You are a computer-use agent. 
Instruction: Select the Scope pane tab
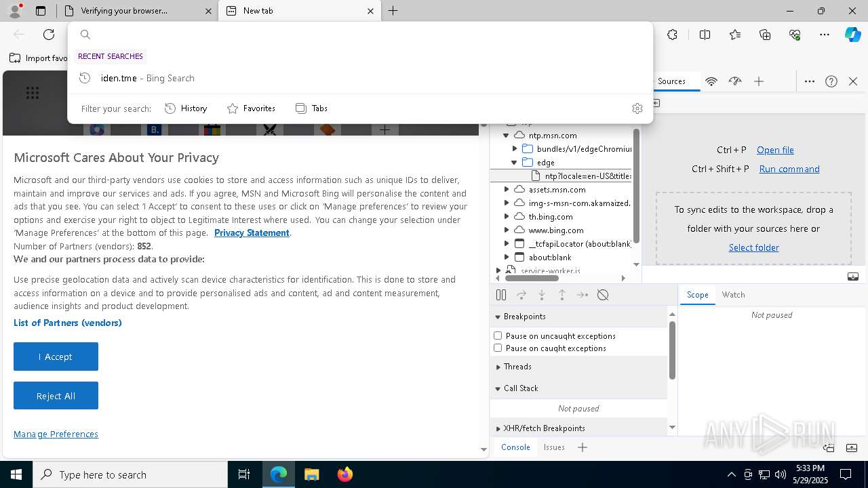click(697, 295)
